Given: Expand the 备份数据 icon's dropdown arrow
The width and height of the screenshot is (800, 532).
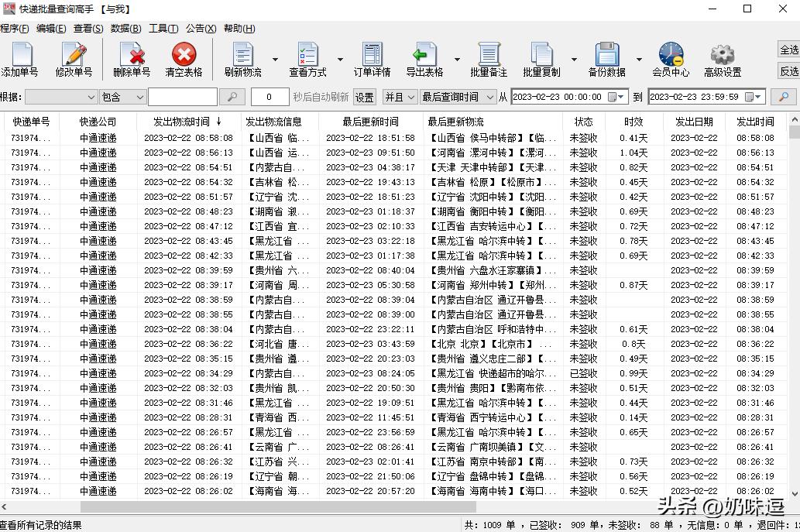Looking at the screenshot, I should click(x=639, y=58).
